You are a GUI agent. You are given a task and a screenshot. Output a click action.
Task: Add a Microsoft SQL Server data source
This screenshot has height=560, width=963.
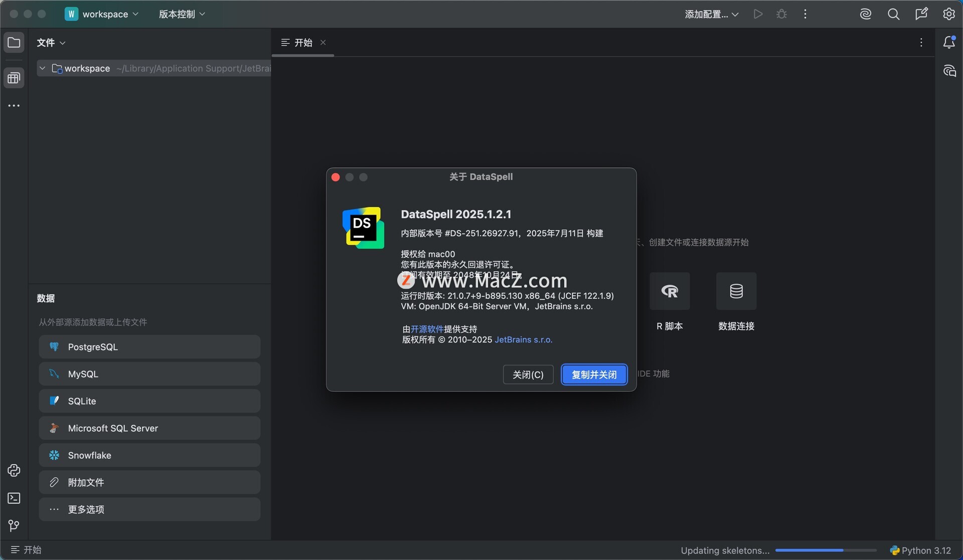[x=149, y=428]
